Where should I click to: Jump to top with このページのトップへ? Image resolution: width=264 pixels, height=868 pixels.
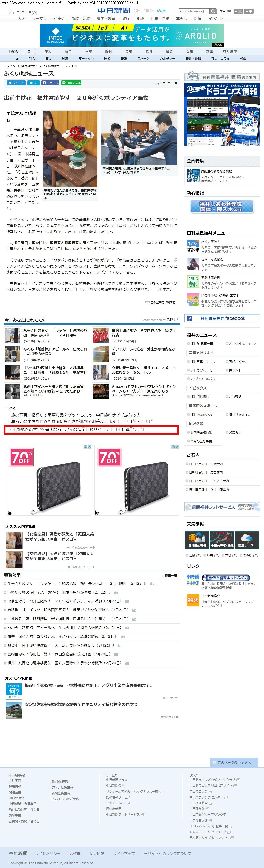234,762
